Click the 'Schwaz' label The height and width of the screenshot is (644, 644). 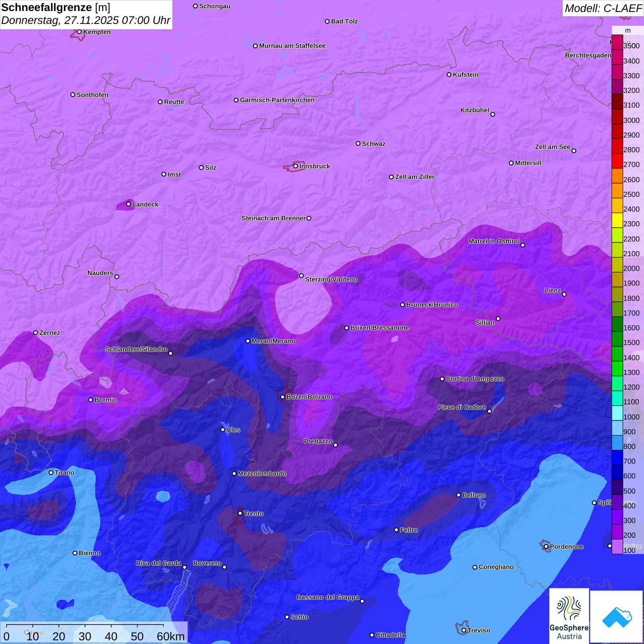374,144
